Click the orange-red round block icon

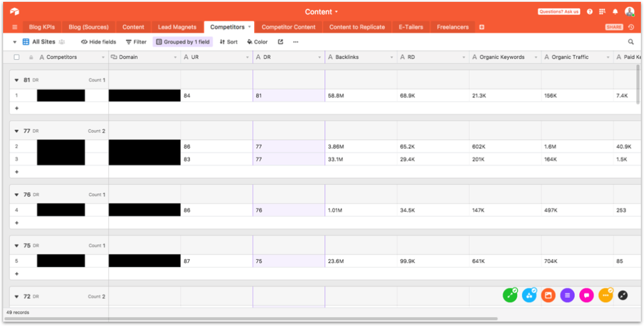click(x=548, y=295)
